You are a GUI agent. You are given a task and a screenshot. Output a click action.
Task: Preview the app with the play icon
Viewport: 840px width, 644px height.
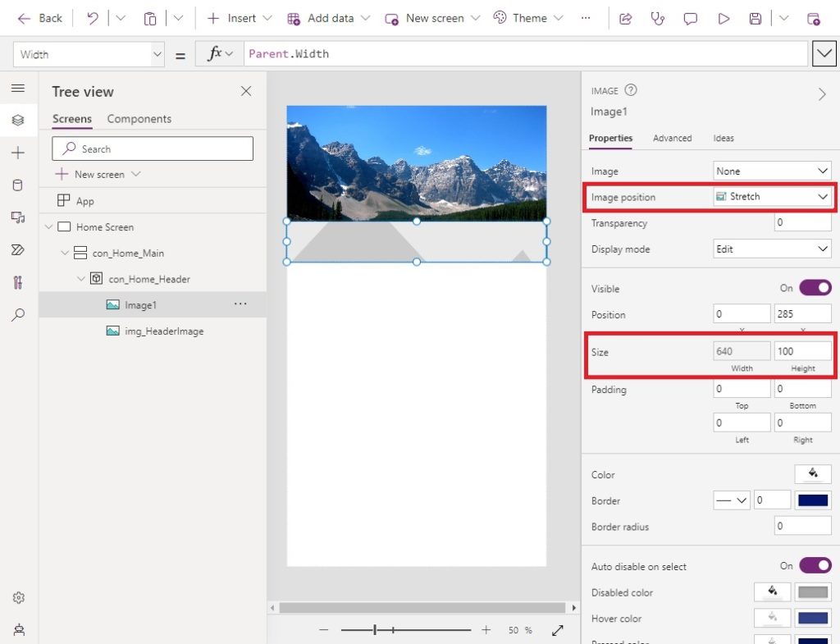pyautogui.click(x=724, y=17)
